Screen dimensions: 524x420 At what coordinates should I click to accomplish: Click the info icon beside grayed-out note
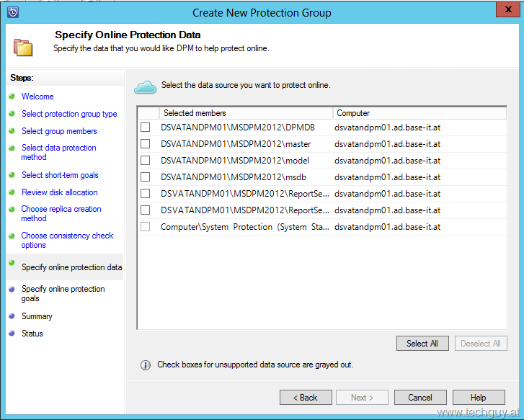[146, 365]
